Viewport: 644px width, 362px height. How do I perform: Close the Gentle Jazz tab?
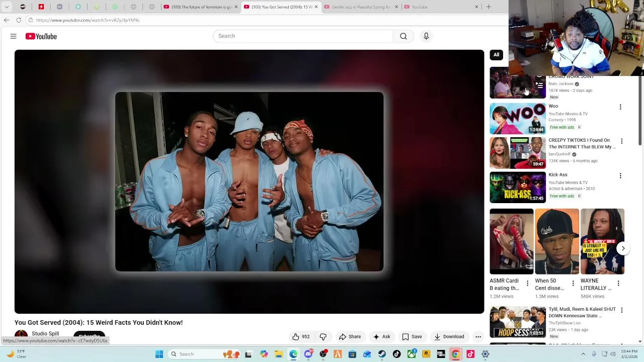pos(396,7)
